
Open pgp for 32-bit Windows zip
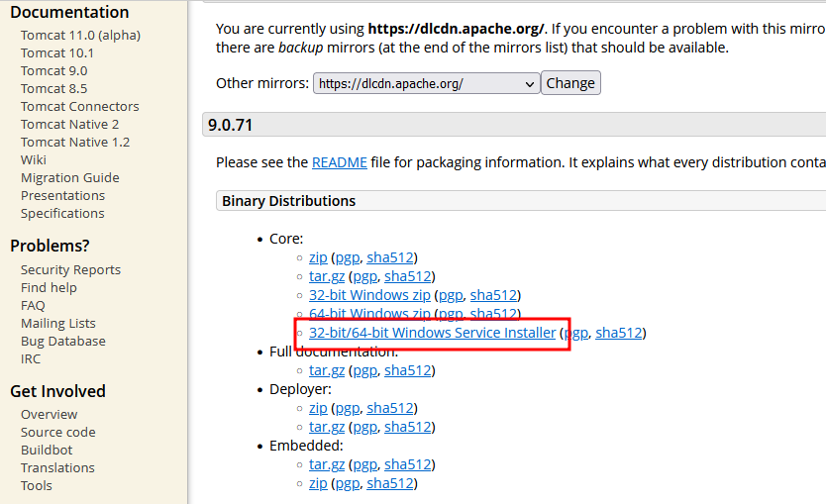(x=451, y=296)
